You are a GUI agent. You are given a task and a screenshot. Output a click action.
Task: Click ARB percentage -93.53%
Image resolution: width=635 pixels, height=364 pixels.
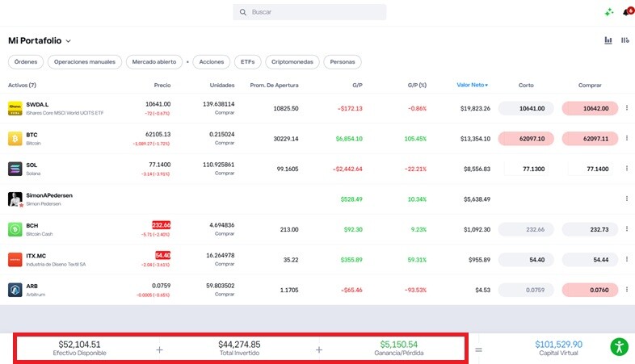(415, 290)
